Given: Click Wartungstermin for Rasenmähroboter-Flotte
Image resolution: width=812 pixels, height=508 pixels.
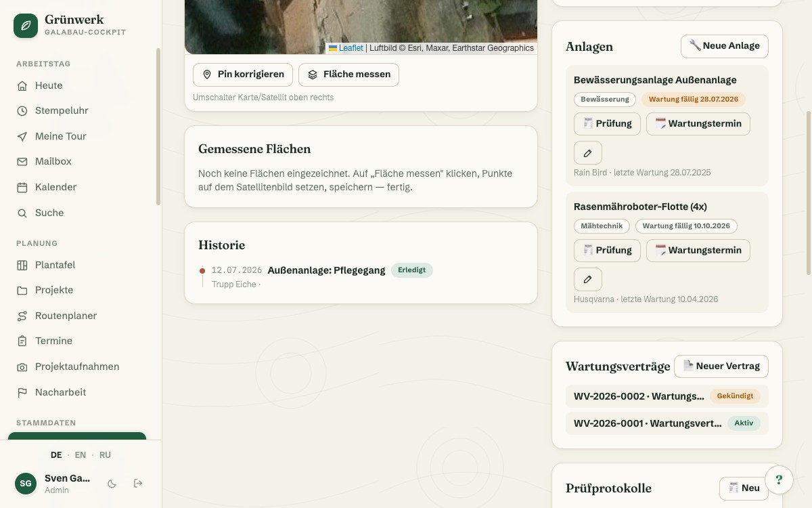Looking at the screenshot, I should coord(698,251).
